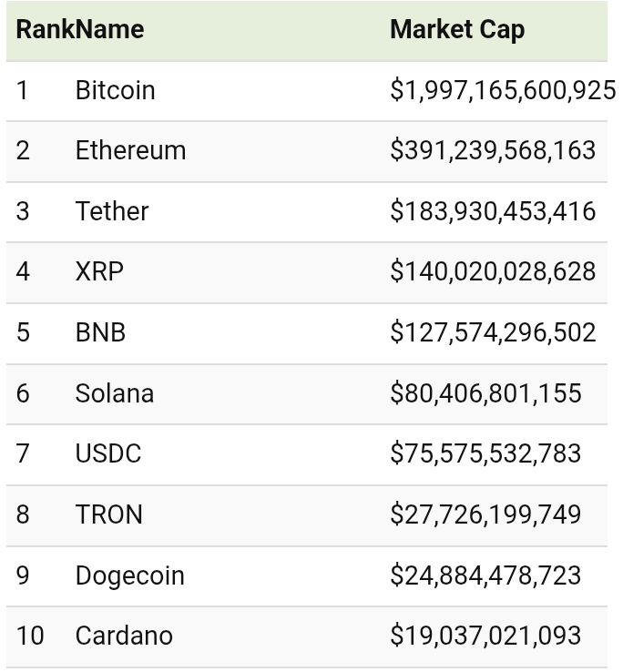Click on Tether in the list

111,211
